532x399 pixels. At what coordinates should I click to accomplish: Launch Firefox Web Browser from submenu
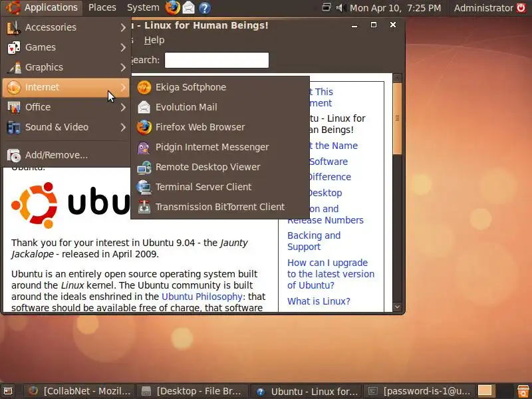coord(220,127)
